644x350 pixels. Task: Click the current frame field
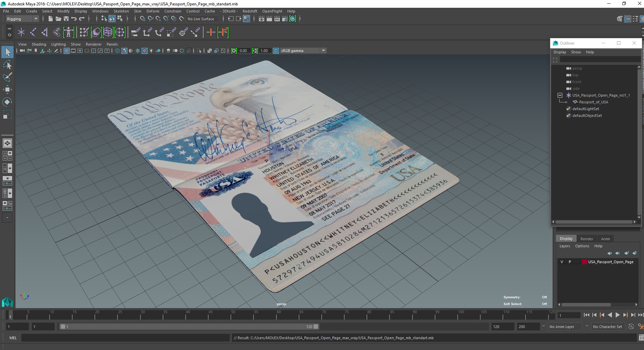pyautogui.click(x=569, y=315)
